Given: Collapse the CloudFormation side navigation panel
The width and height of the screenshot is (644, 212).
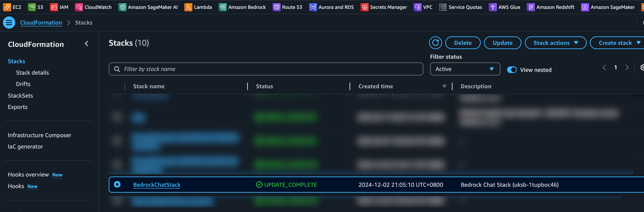Looking at the screenshot, I should pyautogui.click(x=86, y=44).
